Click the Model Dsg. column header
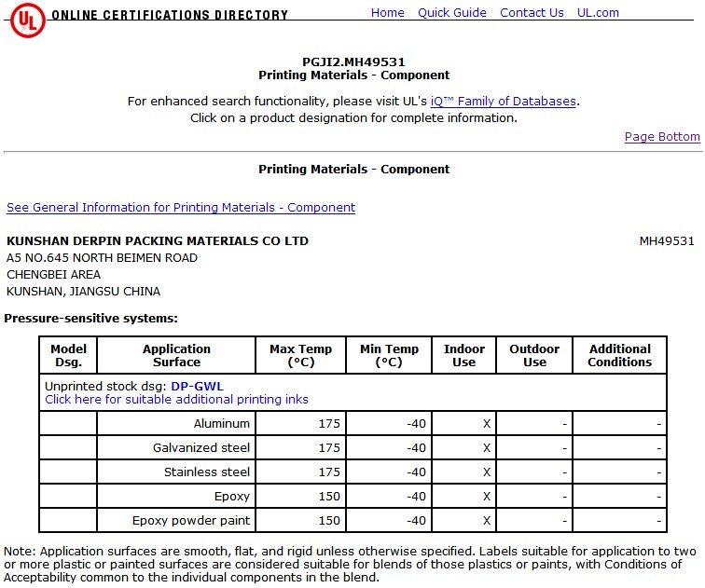This screenshot has height=588, width=705. pyautogui.click(x=68, y=355)
